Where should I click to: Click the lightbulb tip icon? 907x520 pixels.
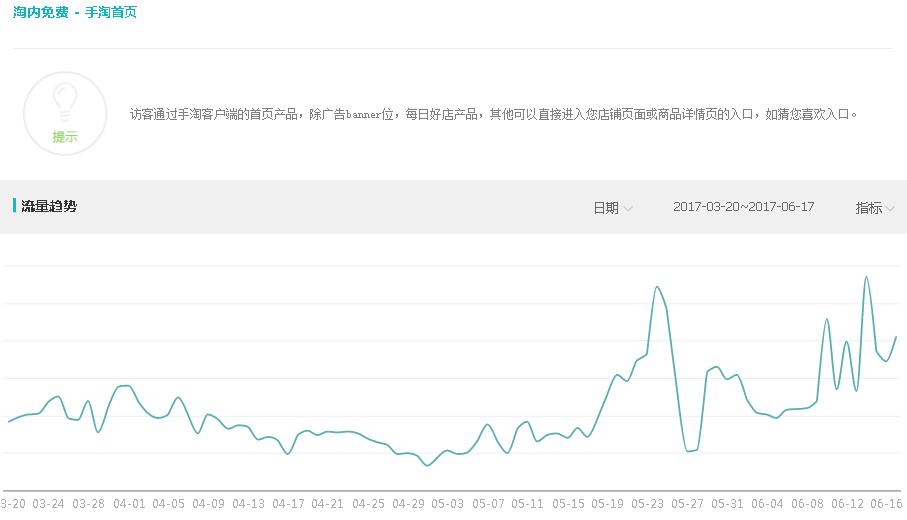pos(65,101)
